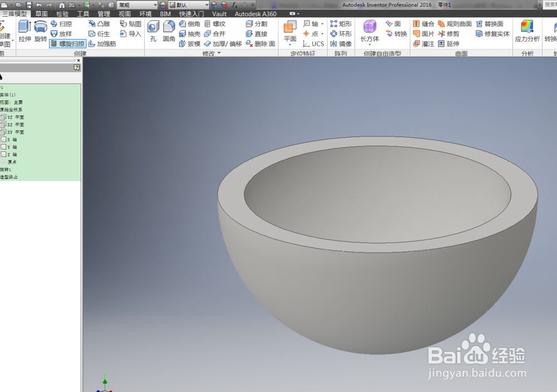
Task: Select the 拉伸 extrude tool
Action: 25,31
